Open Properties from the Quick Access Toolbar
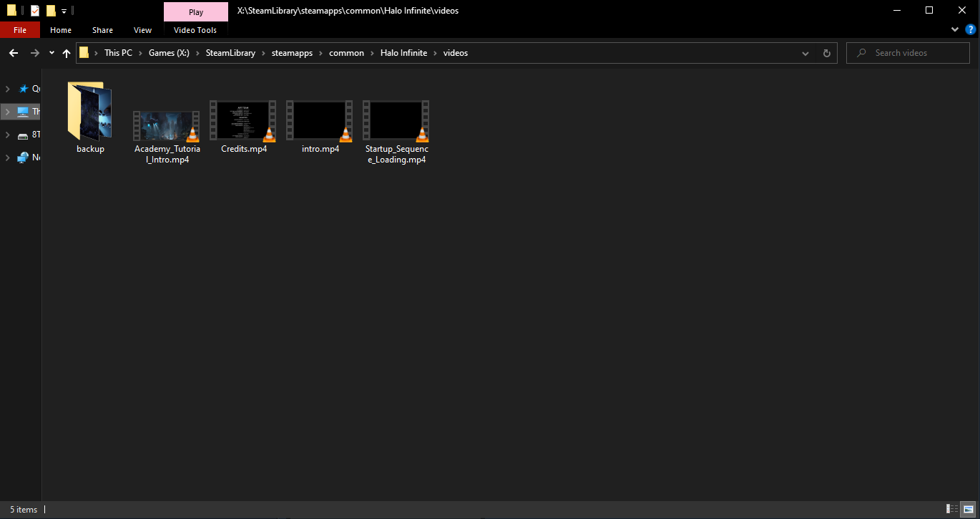The height and width of the screenshot is (519, 980). (35, 11)
